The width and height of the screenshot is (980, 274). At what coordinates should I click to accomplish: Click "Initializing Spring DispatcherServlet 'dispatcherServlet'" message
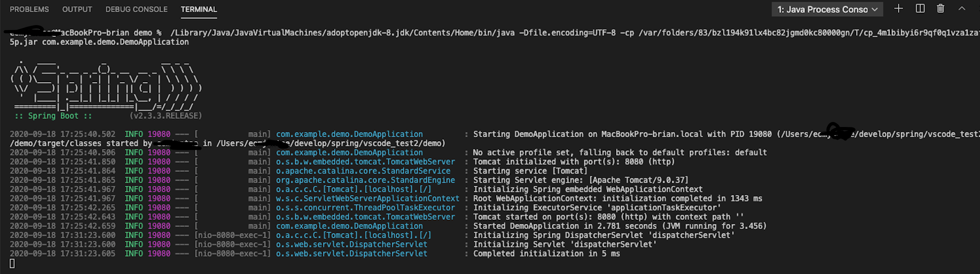(604, 235)
